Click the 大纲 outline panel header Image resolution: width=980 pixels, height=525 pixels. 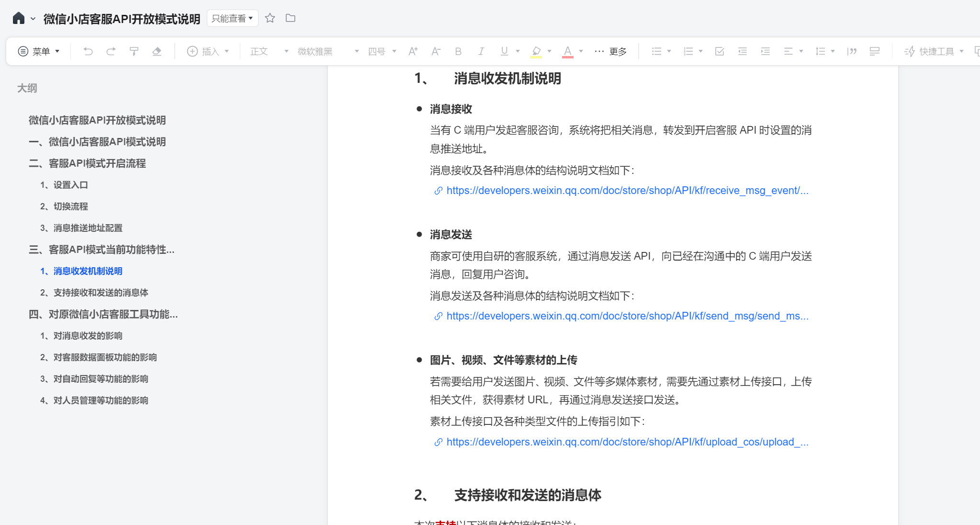pyautogui.click(x=27, y=88)
